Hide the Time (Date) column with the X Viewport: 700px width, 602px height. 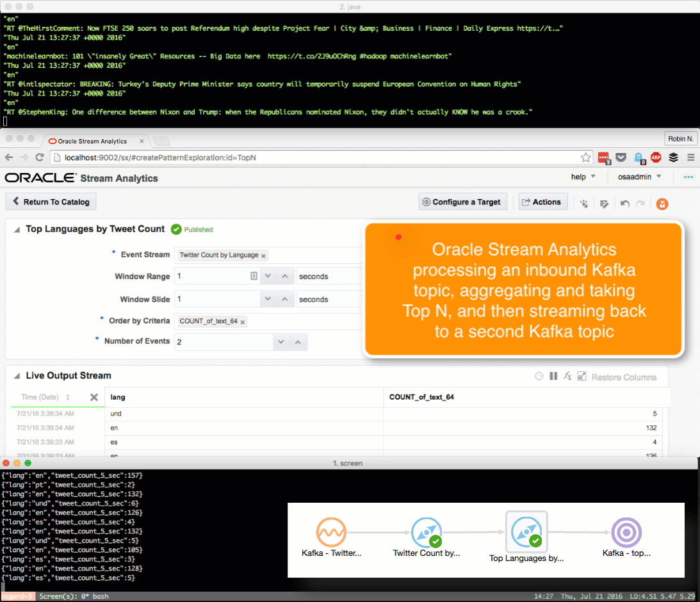point(94,397)
